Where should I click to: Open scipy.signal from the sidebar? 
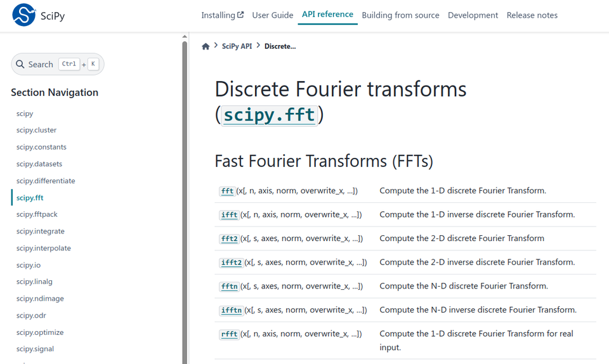35,349
